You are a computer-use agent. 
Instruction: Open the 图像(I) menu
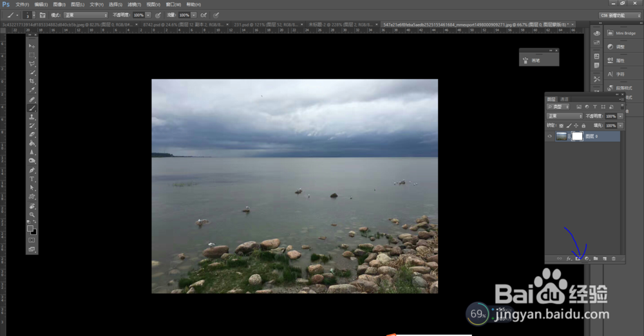tap(59, 5)
